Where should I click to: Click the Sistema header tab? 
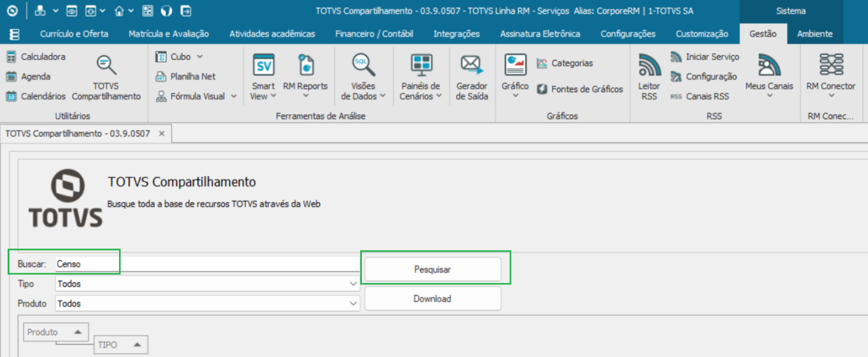pos(791,11)
